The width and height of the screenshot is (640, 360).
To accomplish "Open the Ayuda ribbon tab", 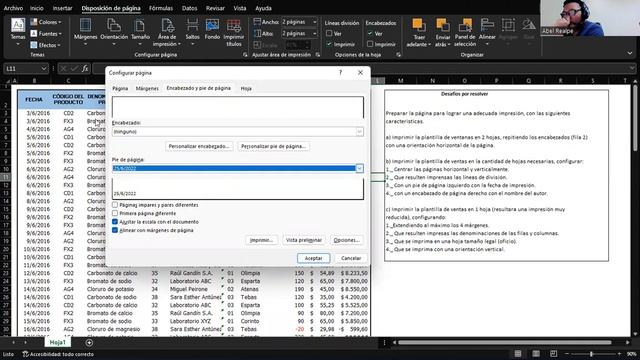I will point(263,8).
